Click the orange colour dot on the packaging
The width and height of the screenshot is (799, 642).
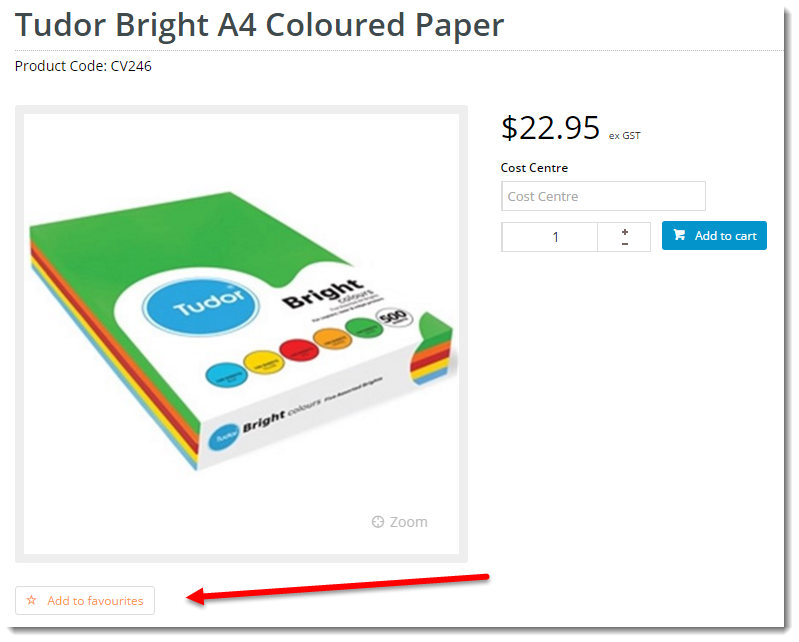point(333,339)
